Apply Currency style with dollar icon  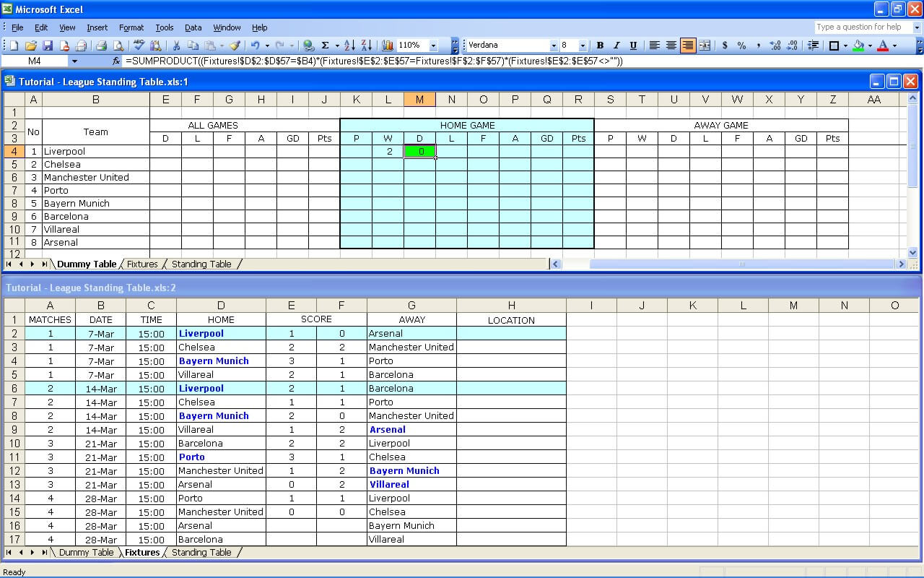click(725, 46)
